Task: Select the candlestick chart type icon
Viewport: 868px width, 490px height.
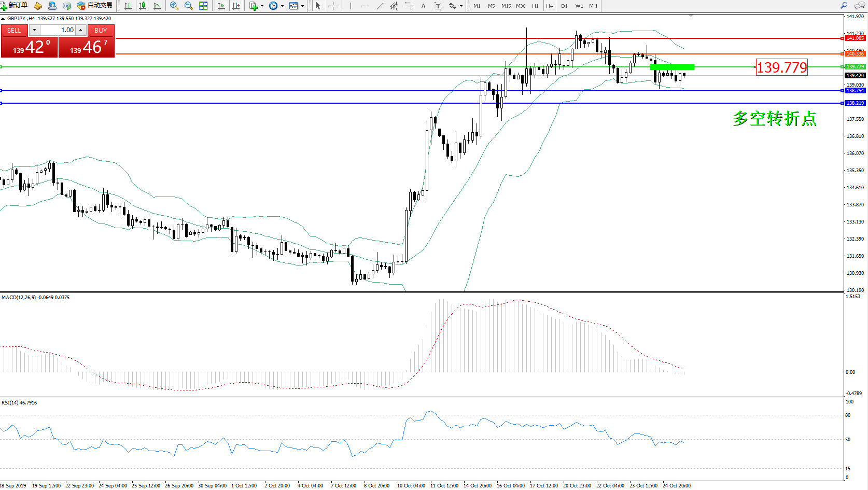Action: tap(143, 6)
